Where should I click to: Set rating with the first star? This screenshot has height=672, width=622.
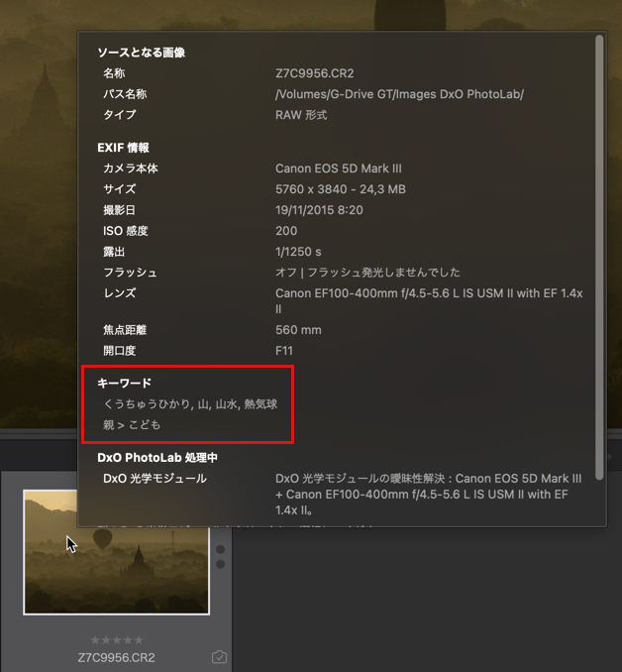[x=95, y=640]
